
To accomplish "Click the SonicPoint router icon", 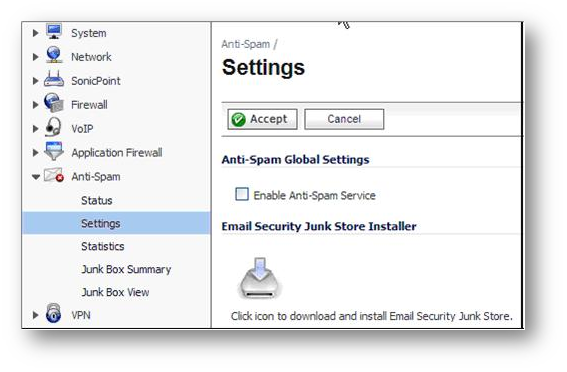I will point(54,79).
